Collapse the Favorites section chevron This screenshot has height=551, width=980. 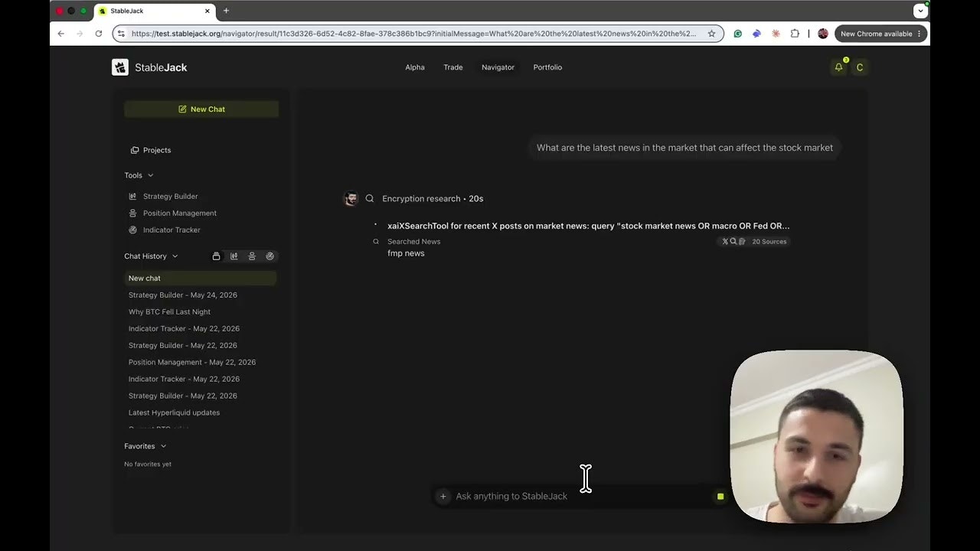click(163, 446)
